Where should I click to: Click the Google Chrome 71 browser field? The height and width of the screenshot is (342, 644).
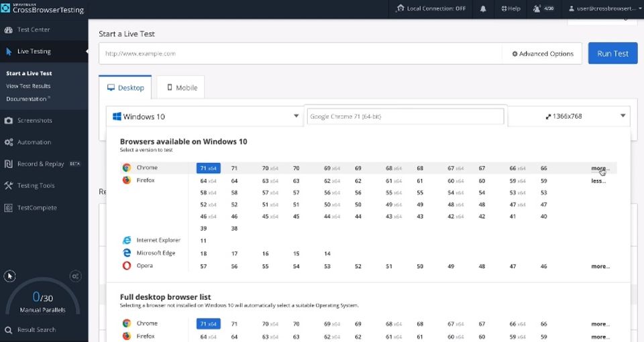coord(405,117)
